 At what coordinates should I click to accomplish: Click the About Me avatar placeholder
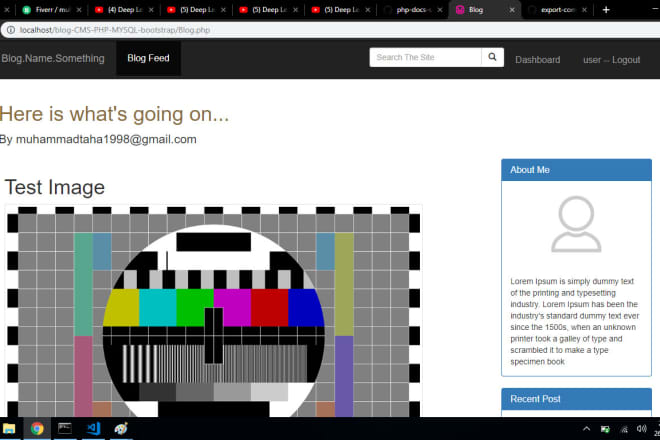[576, 224]
